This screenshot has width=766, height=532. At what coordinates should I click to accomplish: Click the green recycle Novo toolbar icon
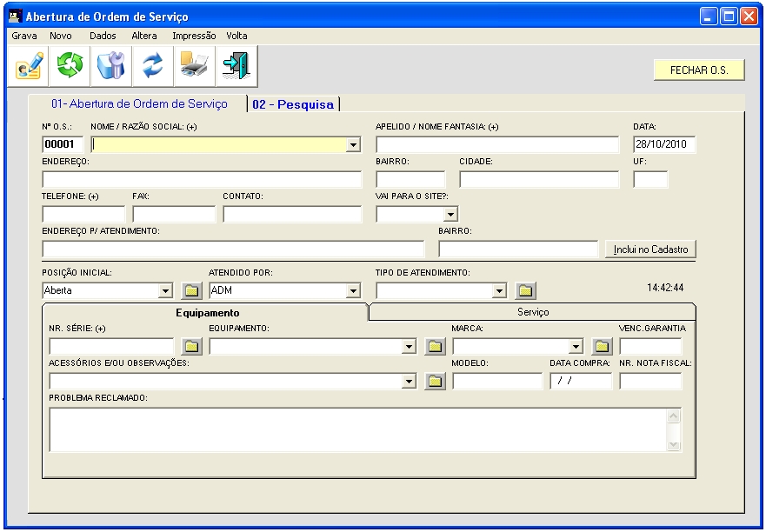coord(69,66)
